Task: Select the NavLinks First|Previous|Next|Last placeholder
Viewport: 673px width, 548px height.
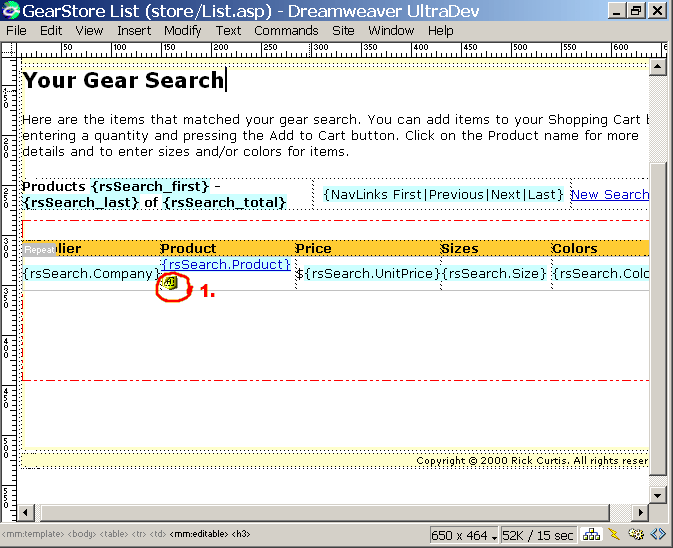Action: tap(443, 194)
